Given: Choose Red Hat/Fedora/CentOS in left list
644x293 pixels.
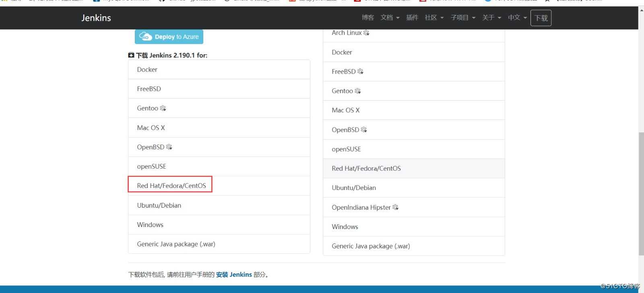Looking at the screenshot, I should click(219, 186).
